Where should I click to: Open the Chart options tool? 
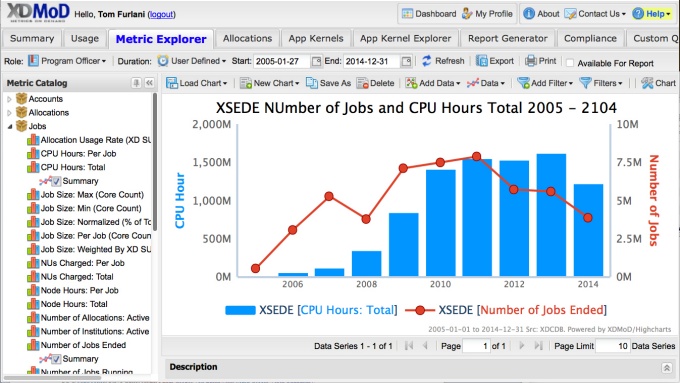658,83
